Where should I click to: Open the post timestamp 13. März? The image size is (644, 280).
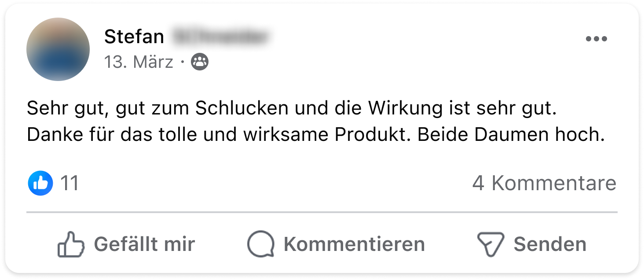pyautogui.click(x=139, y=63)
